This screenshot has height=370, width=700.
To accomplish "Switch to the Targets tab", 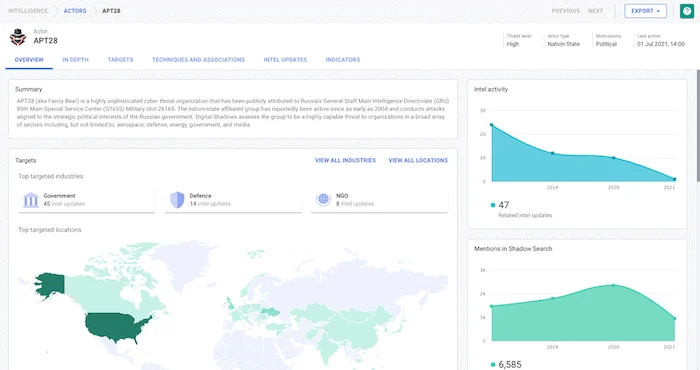I will (x=120, y=60).
